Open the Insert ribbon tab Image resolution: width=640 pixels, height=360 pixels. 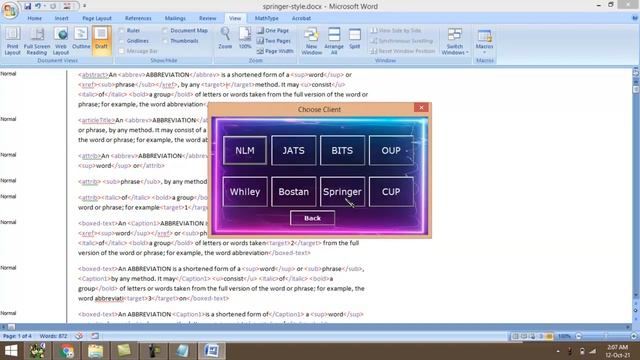click(x=62, y=18)
